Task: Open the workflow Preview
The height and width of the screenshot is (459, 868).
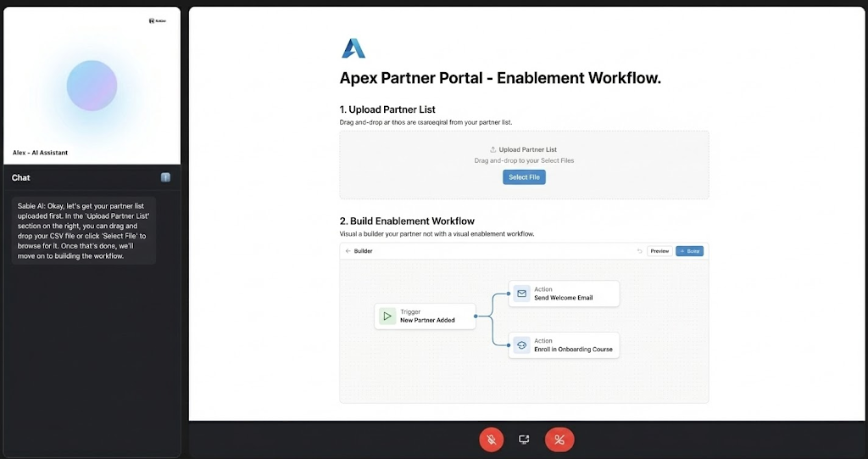Action: point(659,251)
